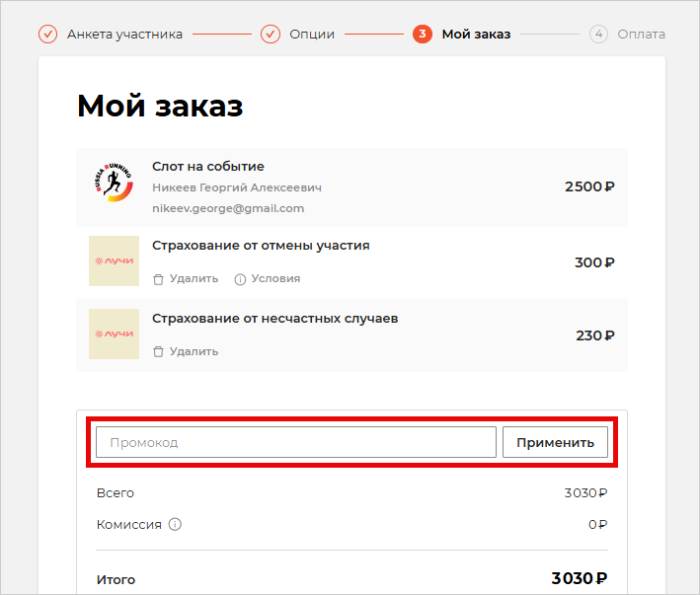The image size is (700, 595).
Task: Focus the Промокод input field
Action: coord(296,442)
